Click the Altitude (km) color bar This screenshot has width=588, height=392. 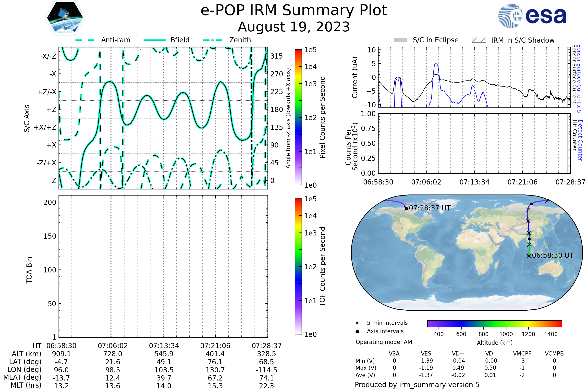click(x=494, y=323)
